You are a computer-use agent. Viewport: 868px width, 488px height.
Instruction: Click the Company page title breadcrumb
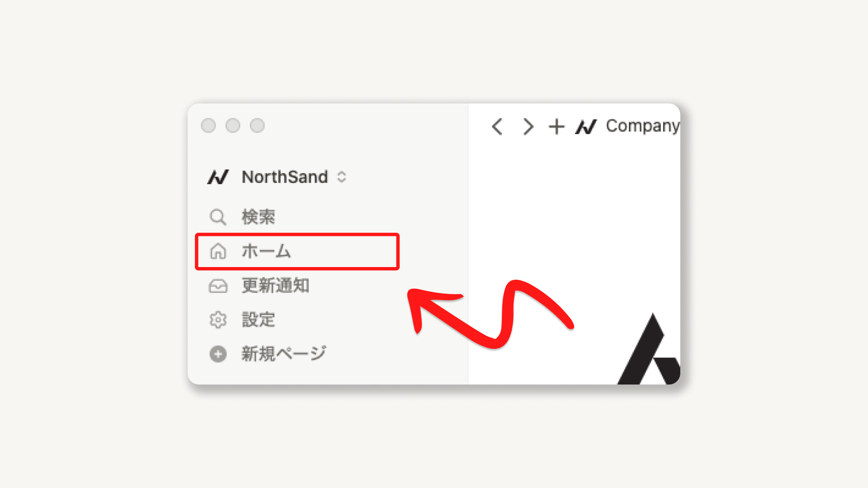(642, 126)
